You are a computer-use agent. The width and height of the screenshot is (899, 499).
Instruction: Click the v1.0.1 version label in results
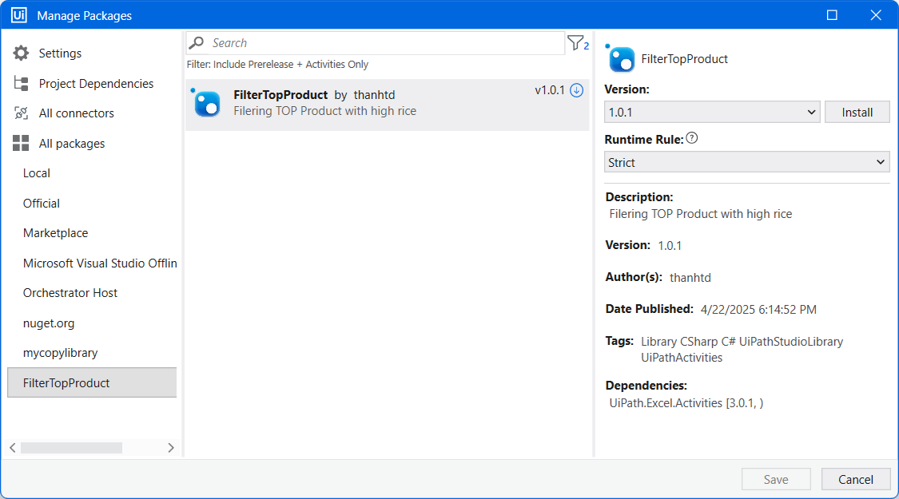(549, 91)
